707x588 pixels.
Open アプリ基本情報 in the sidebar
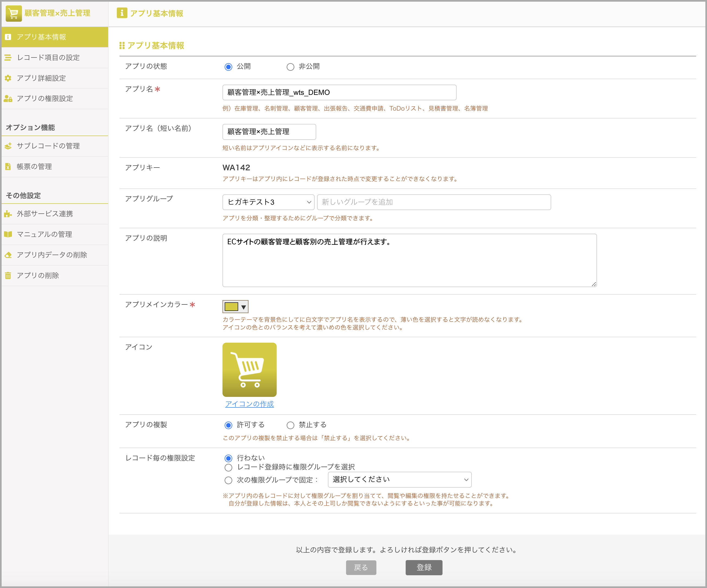click(x=55, y=37)
